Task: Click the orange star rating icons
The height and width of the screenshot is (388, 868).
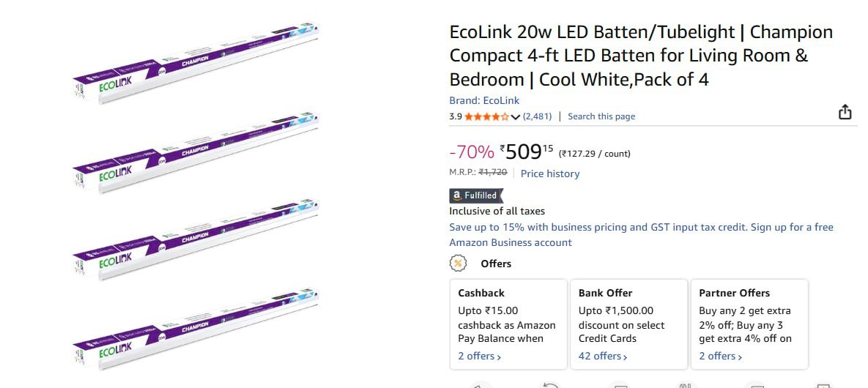Action: (x=486, y=116)
